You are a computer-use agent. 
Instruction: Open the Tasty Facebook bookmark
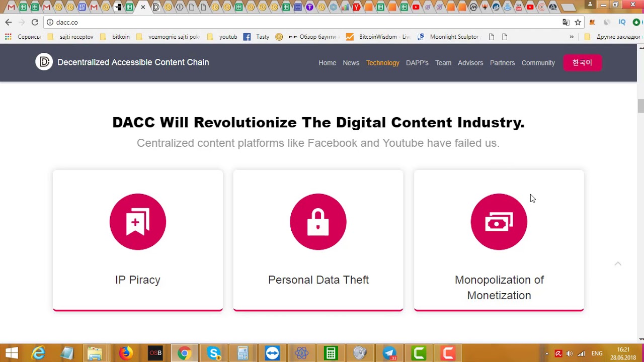pyautogui.click(x=257, y=37)
